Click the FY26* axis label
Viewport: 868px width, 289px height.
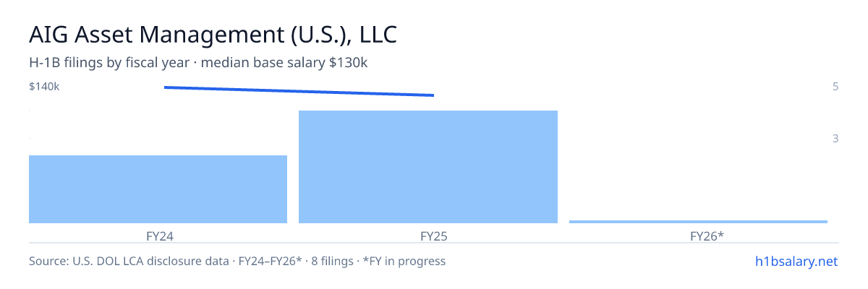point(698,236)
